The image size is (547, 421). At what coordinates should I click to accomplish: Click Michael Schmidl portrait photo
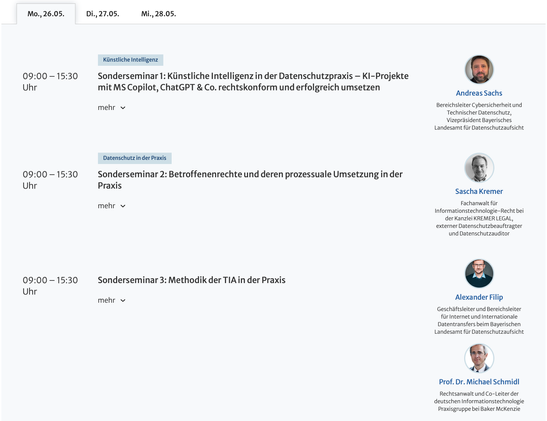pos(479,358)
